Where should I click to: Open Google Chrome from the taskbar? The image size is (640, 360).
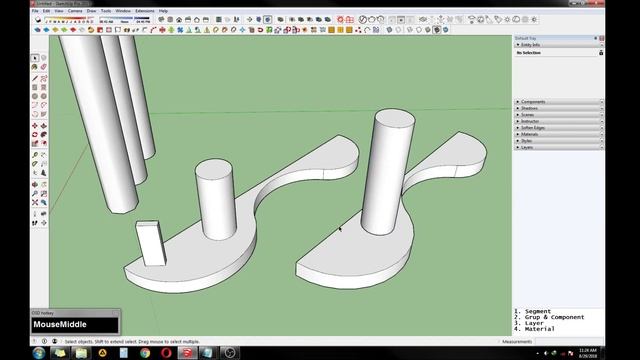(145, 353)
